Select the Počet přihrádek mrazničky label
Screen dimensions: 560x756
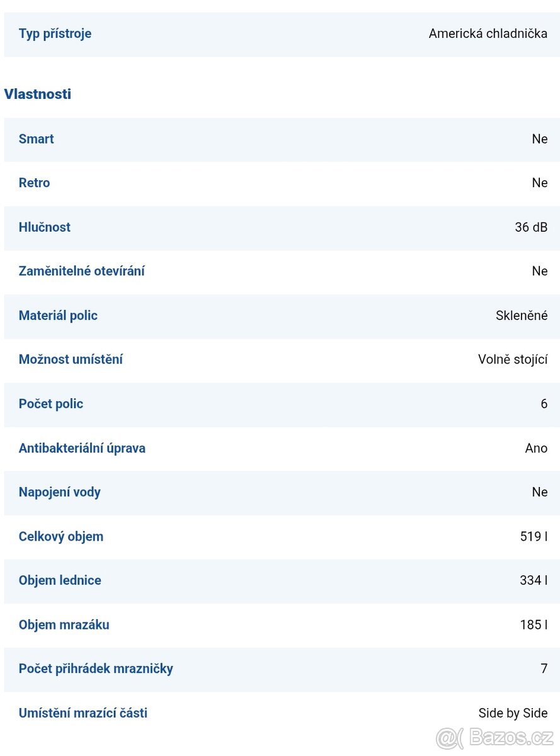[x=96, y=669]
